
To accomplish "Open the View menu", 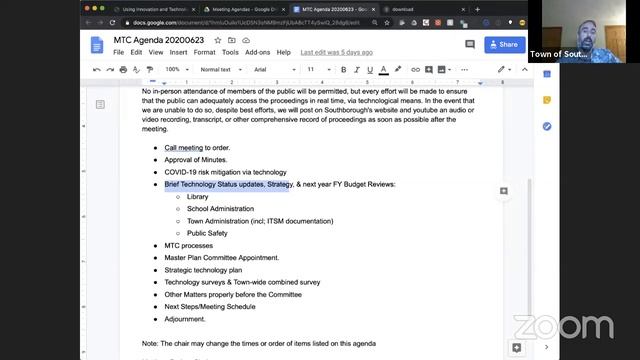I will (156, 52).
